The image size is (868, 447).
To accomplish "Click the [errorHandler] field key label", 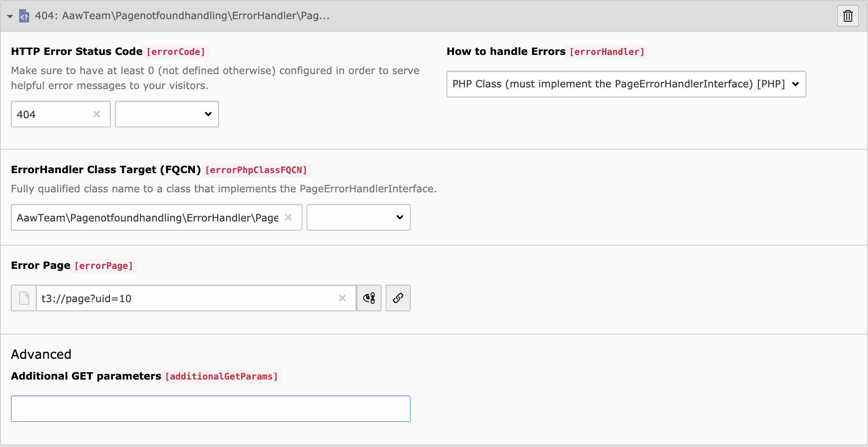I will (x=607, y=52).
